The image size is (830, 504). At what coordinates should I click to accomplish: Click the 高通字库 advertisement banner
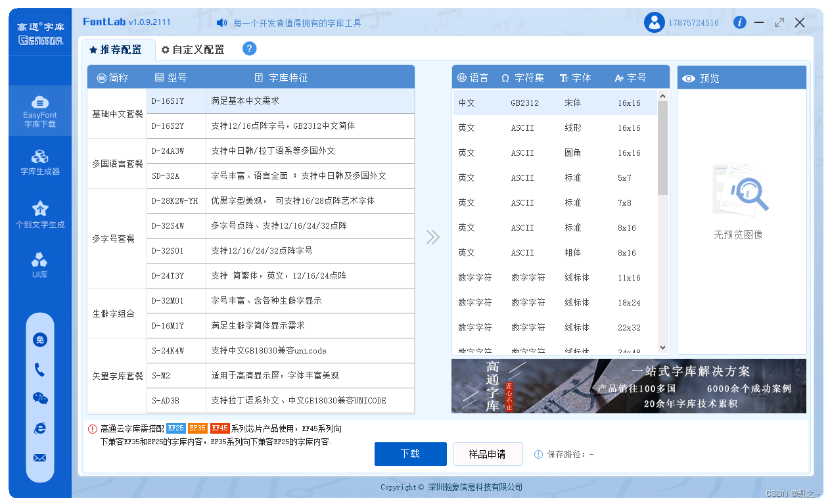pos(629,386)
